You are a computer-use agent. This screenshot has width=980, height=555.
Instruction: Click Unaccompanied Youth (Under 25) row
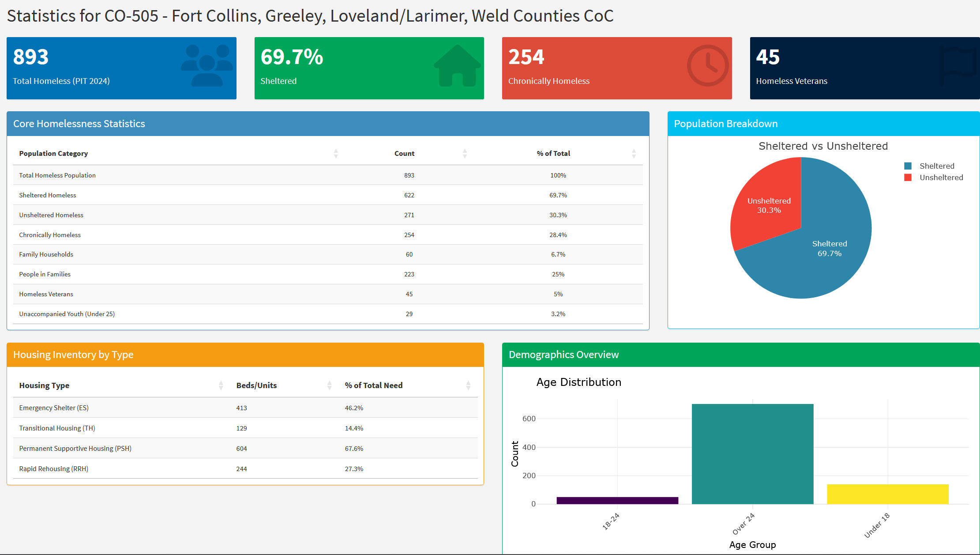328,314
